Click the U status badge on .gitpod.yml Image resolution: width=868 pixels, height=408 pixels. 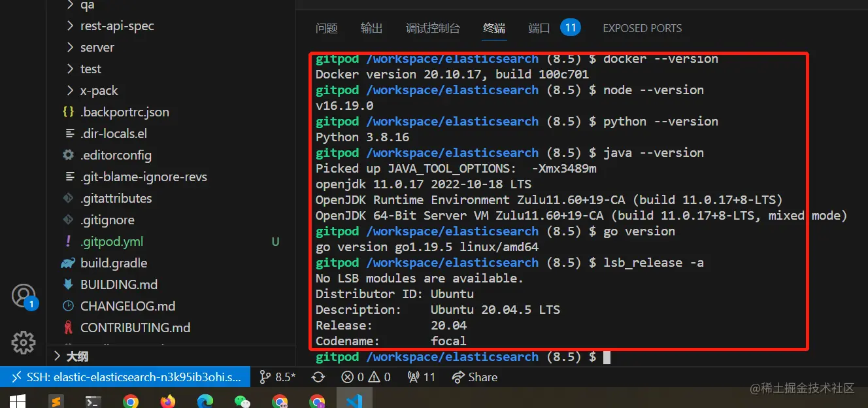(x=275, y=242)
